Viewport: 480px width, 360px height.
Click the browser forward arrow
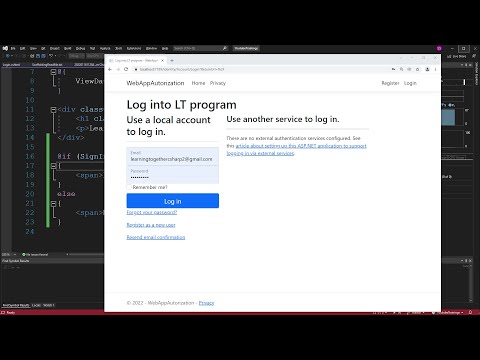118,69
